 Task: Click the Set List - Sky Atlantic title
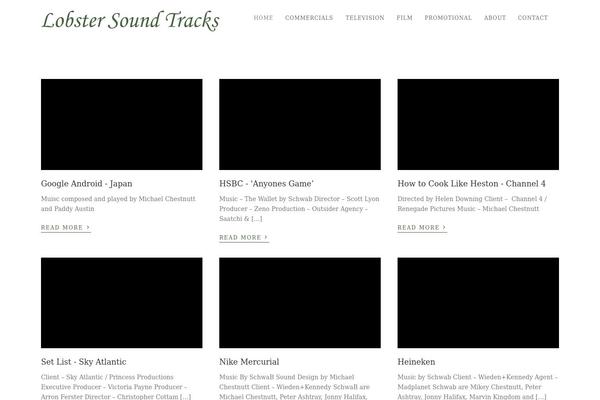pyautogui.click(x=83, y=362)
